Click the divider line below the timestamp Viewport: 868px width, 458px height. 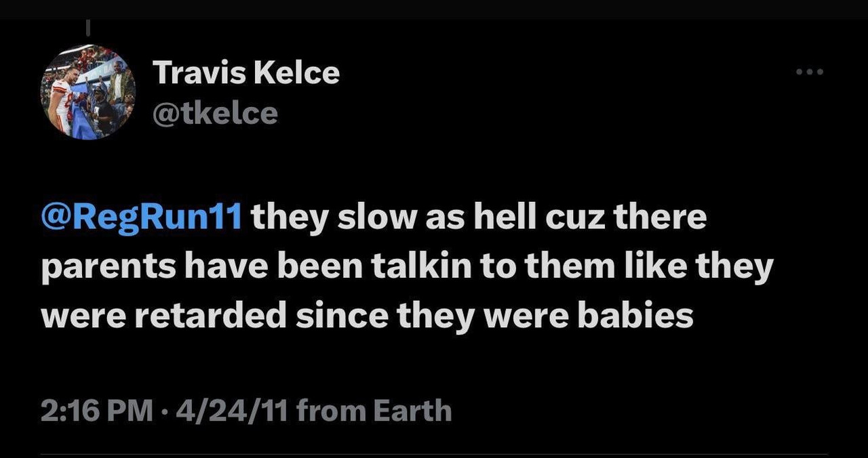(x=434, y=455)
